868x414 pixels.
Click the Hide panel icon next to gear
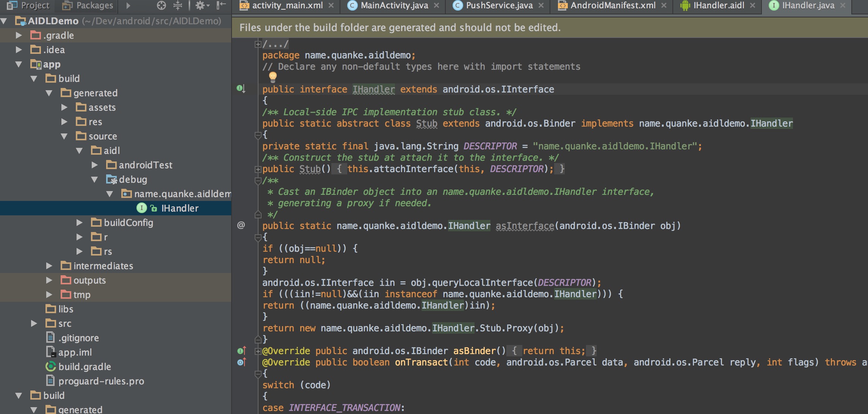pyautogui.click(x=221, y=5)
